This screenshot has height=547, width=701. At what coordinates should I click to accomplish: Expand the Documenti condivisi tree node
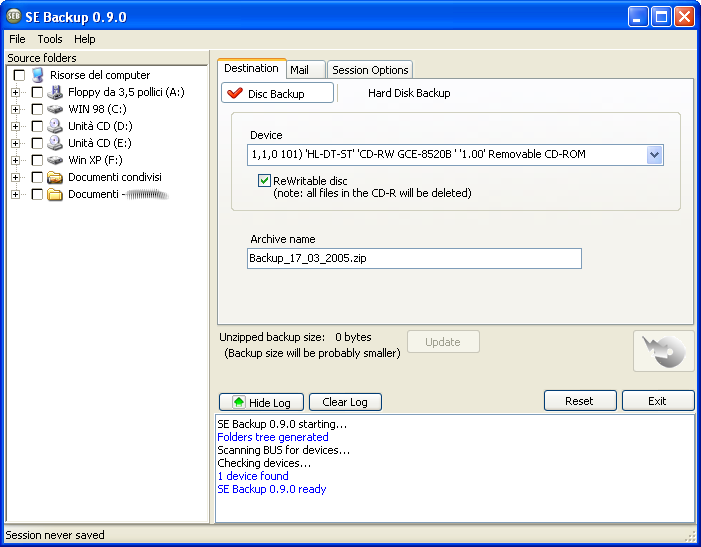pos(15,177)
